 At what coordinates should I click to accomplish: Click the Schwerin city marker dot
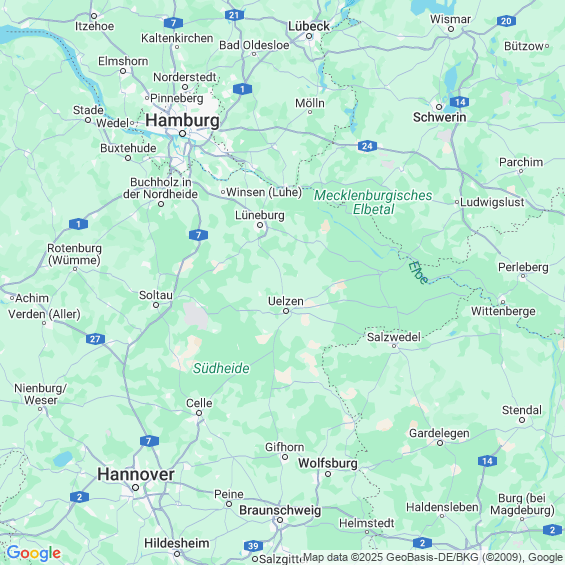pos(439,107)
